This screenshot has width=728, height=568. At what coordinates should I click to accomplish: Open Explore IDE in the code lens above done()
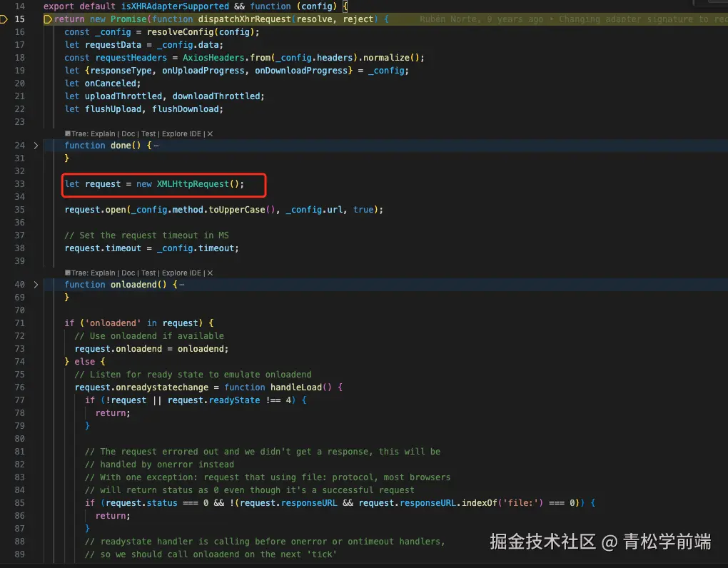[181, 133]
